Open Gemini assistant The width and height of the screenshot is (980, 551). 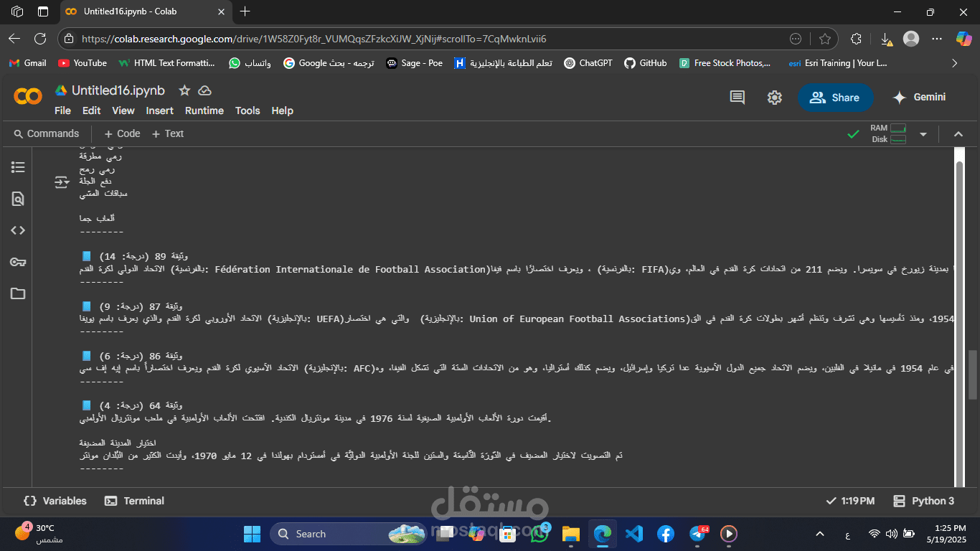point(919,98)
